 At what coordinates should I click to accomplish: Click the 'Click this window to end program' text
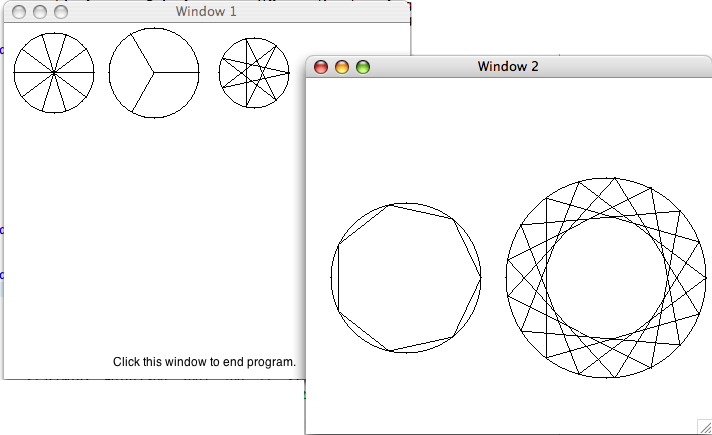pyautogui.click(x=204, y=361)
